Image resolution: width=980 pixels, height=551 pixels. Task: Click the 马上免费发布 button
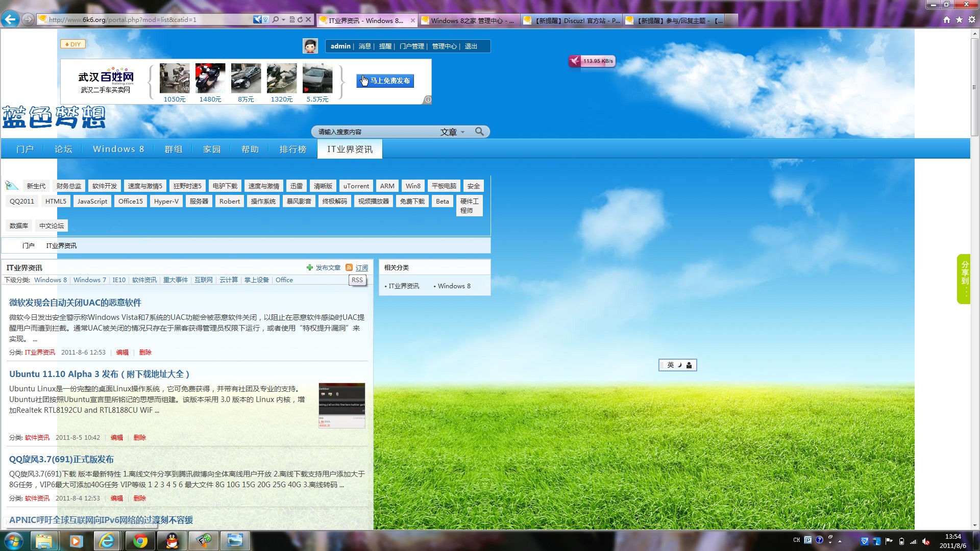click(385, 81)
